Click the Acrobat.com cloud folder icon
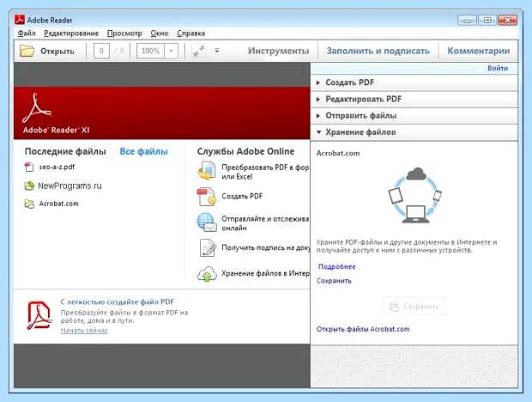 coord(29,204)
